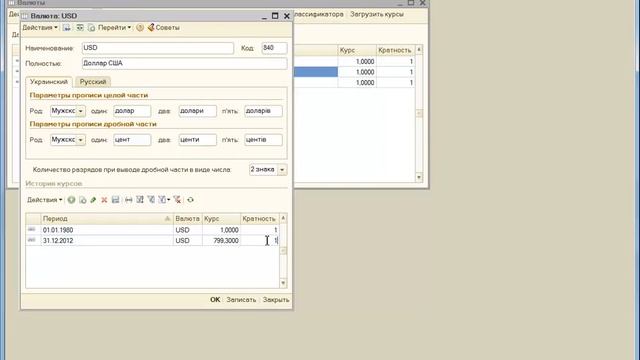Click the 799,3000 rate cell

(x=221, y=241)
